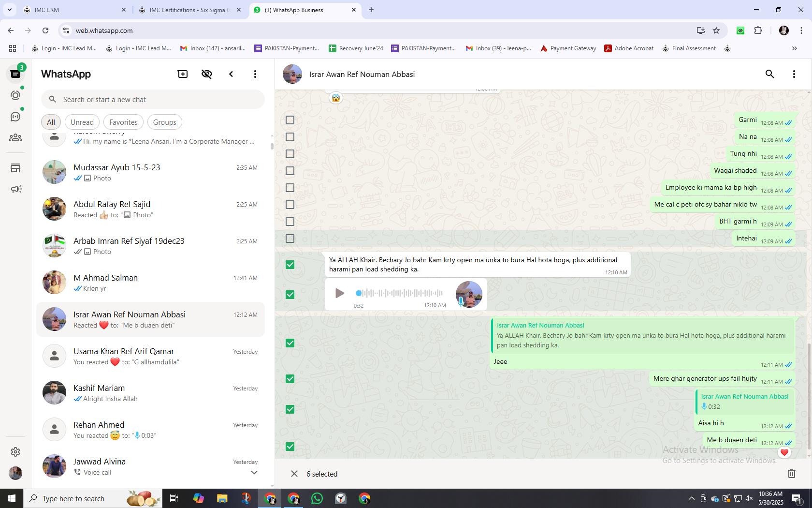The image size is (812, 508).
Task: Open the scared emoji reaction badge
Action: 336,98
